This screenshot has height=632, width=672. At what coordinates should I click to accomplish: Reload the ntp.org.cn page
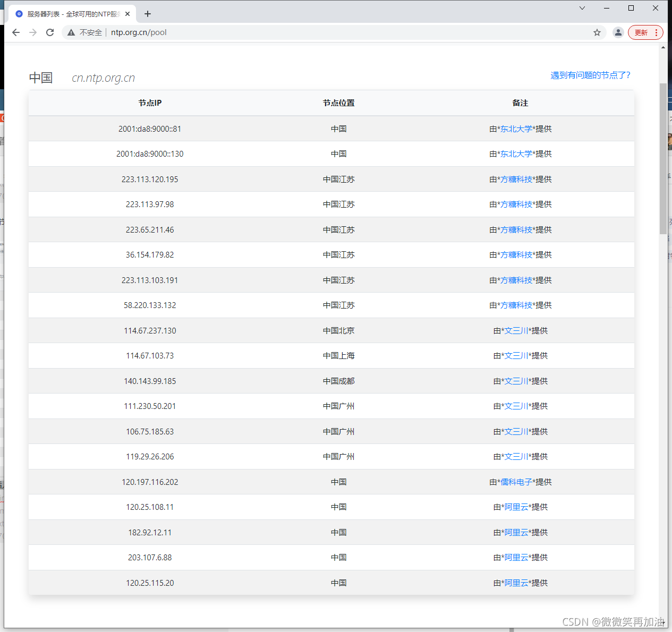tap(50, 32)
